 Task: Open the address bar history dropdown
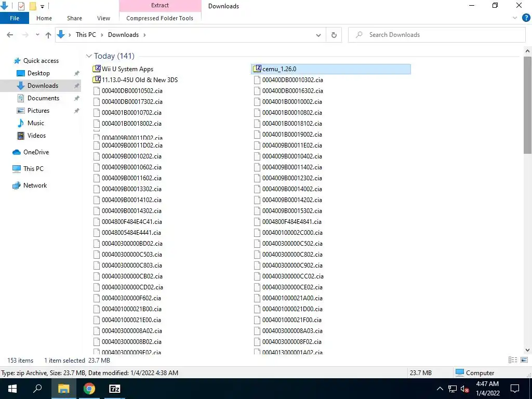[x=318, y=35]
